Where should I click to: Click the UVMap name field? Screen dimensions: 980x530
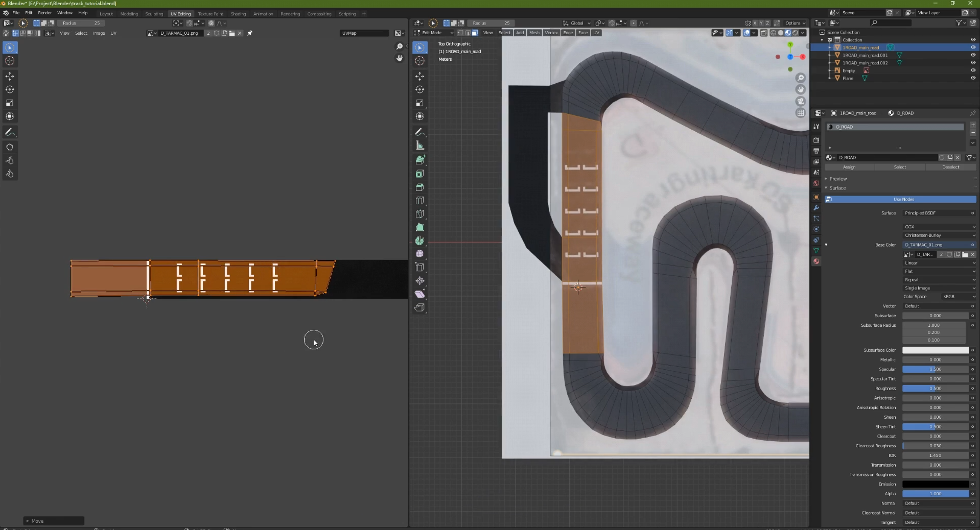pos(364,33)
